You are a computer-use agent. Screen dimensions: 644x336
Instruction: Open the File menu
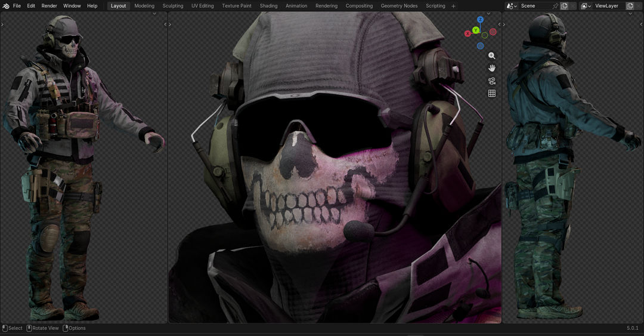[x=17, y=6]
